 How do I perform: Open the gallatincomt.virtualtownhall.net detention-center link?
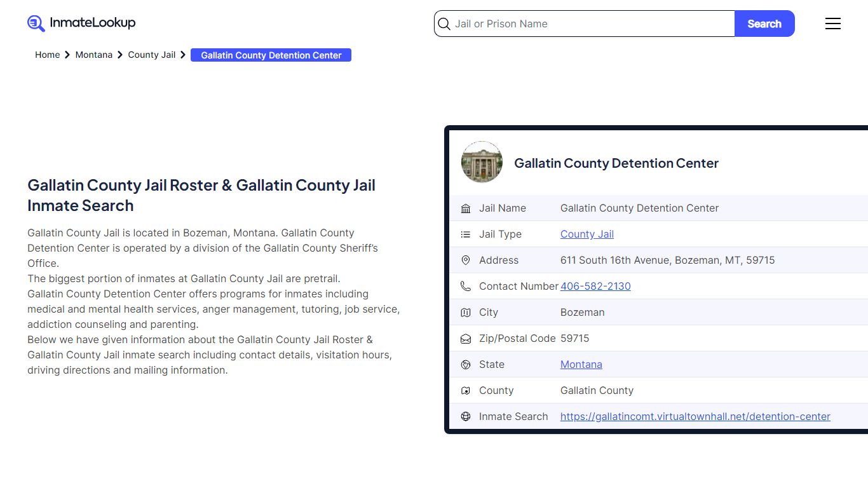click(695, 417)
